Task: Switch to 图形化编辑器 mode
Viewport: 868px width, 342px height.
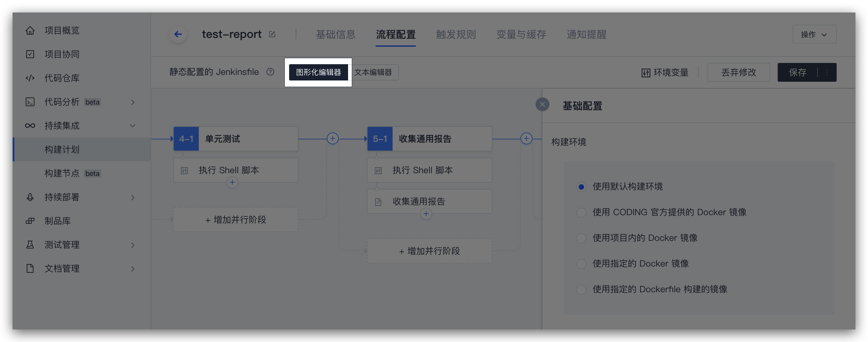Action: [318, 72]
